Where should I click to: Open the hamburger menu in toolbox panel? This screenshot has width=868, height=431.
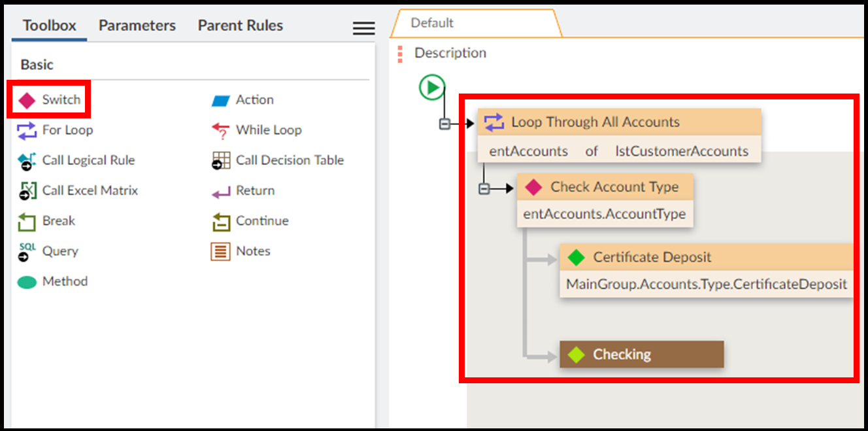click(363, 28)
